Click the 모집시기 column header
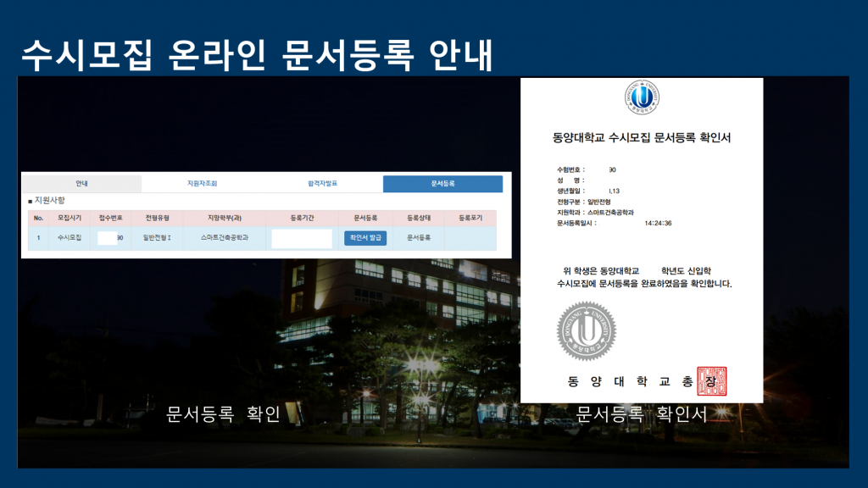Image resolution: width=868 pixels, height=488 pixels. tap(70, 218)
